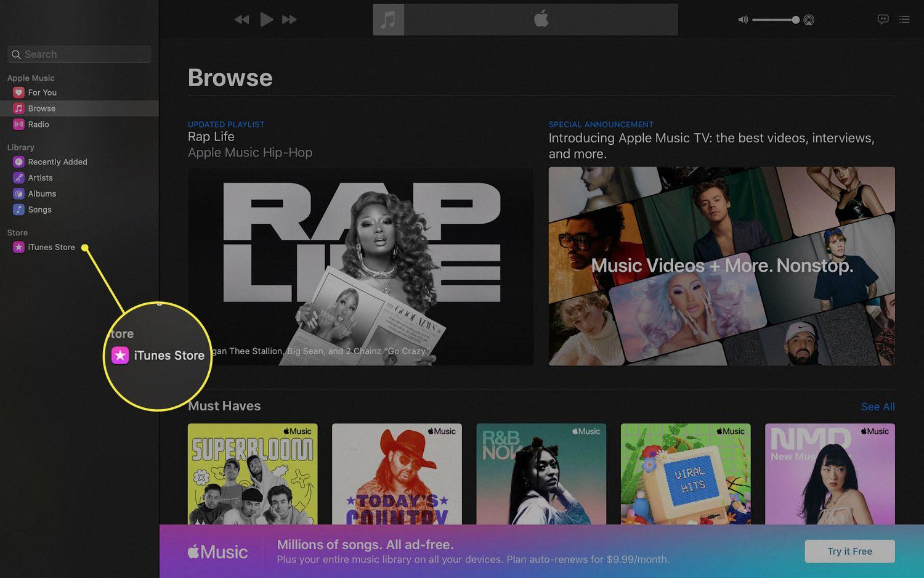This screenshot has width=924, height=578.
Task: Open the AirPlay output icon
Action: tap(809, 20)
